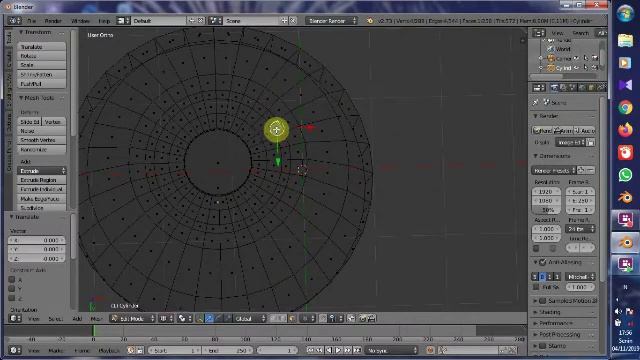The width and height of the screenshot is (640, 360).
Task: Click the auto keyframe record icon
Action: point(430,350)
